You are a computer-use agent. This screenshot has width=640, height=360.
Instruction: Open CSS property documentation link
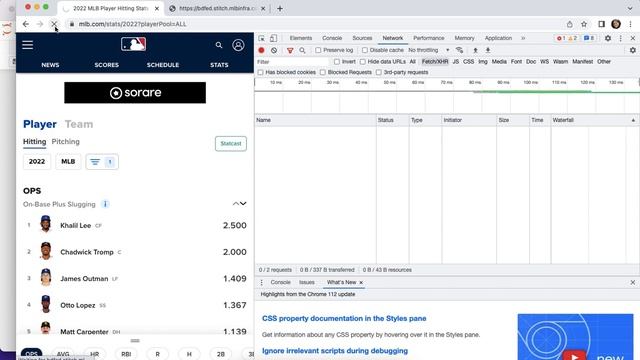[344, 318]
